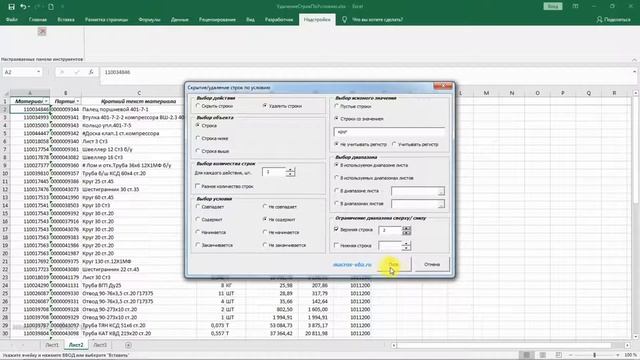This screenshot has width=640, height=360.
Task: Cancel formula entry with the X icon
Action: point(62,72)
